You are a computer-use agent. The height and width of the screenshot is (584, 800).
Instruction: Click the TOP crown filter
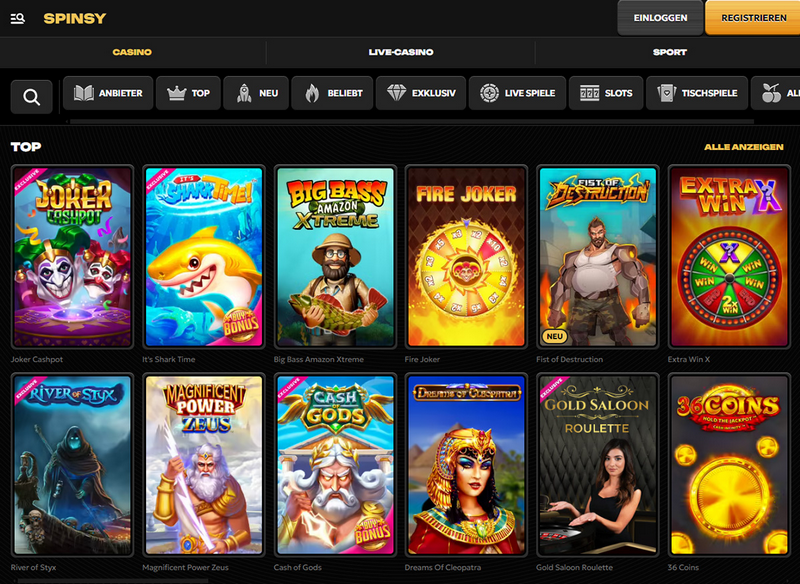(188, 92)
